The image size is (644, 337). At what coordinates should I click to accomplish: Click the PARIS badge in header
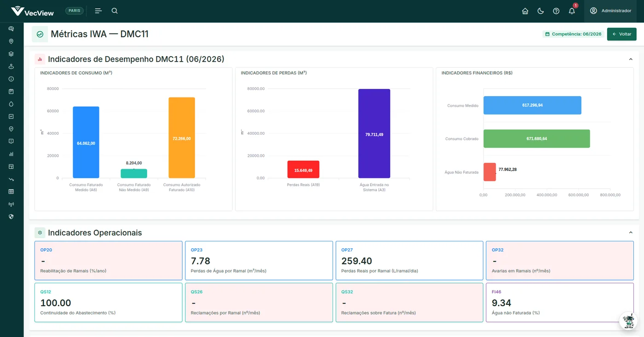click(x=75, y=11)
